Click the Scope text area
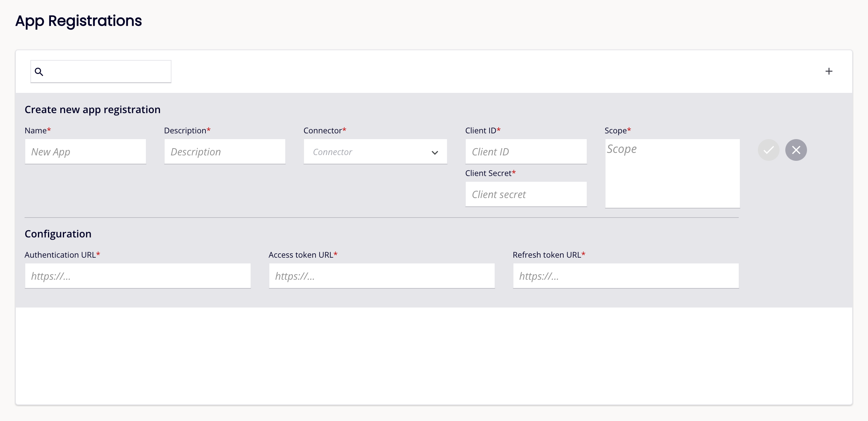The width and height of the screenshot is (868, 421). click(672, 173)
